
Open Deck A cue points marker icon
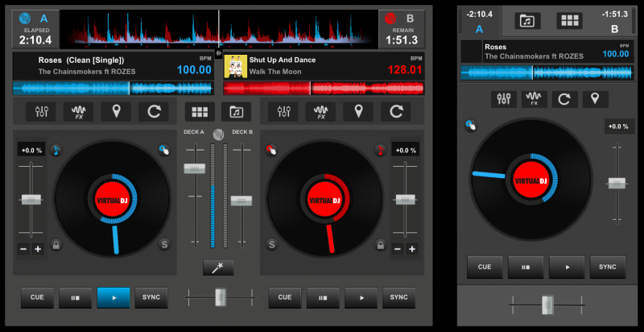coord(116,111)
